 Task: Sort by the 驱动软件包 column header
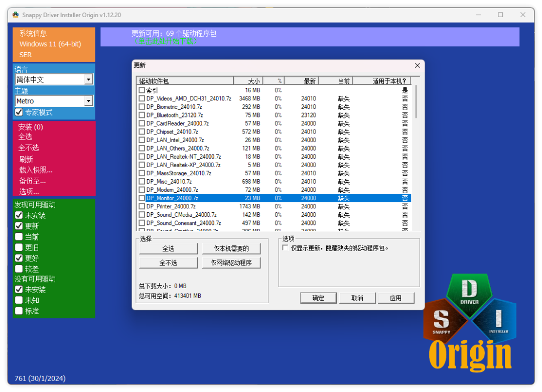(185, 81)
